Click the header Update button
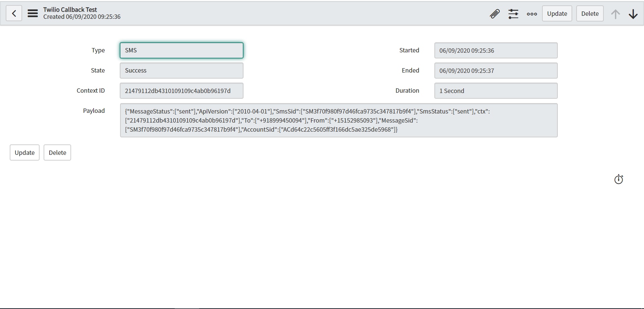Image resolution: width=644 pixels, height=309 pixels. pyautogui.click(x=557, y=13)
